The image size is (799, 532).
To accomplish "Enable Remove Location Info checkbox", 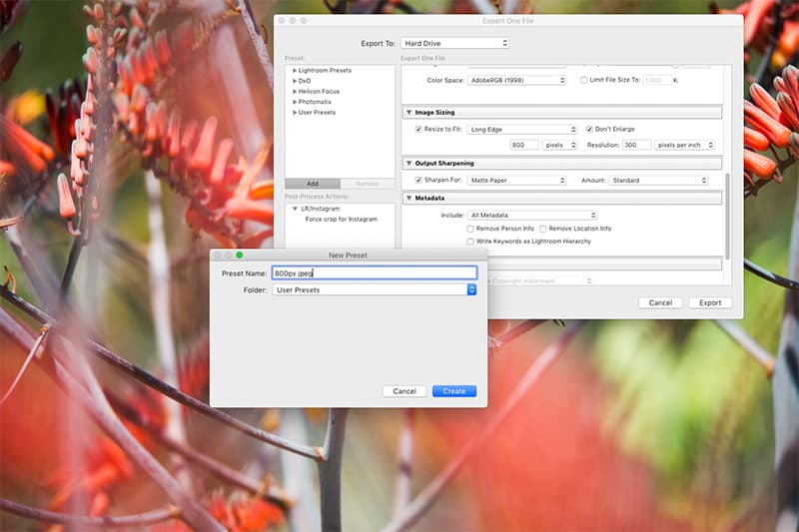I will tap(543, 230).
